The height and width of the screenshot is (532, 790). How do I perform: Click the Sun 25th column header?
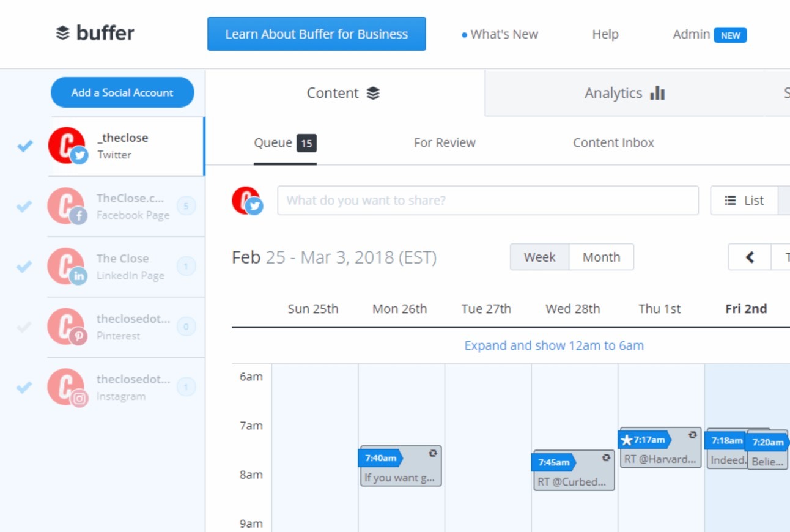pyautogui.click(x=313, y=309)
